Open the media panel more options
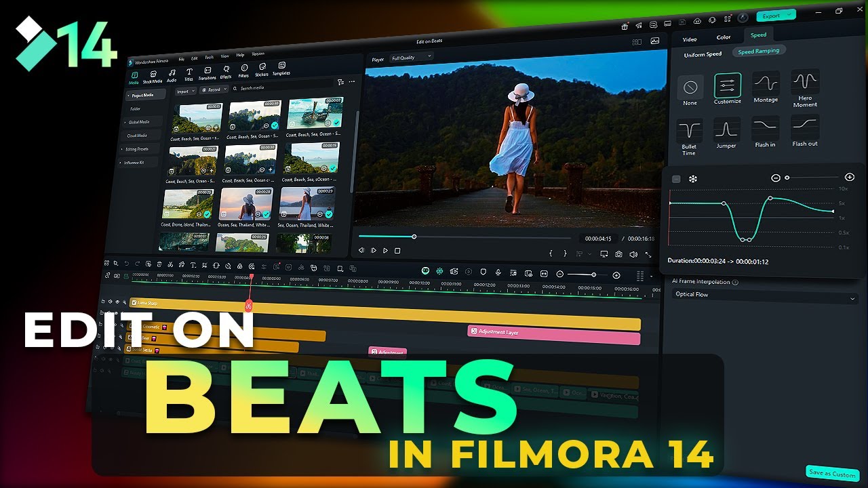Screen dimensions: 868x488 pos(352,81)
